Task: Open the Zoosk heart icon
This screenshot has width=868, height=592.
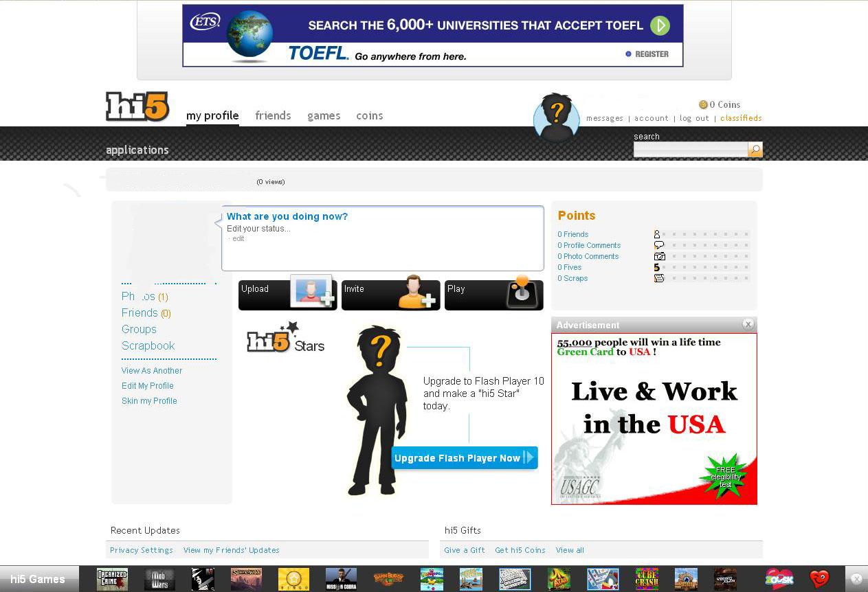Action: [779, 579]
